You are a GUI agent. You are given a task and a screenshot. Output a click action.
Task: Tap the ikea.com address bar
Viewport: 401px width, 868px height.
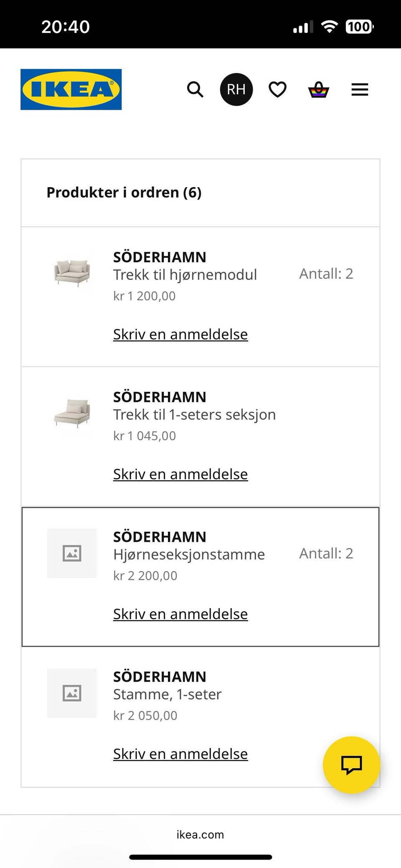click(x=200, y=835)
